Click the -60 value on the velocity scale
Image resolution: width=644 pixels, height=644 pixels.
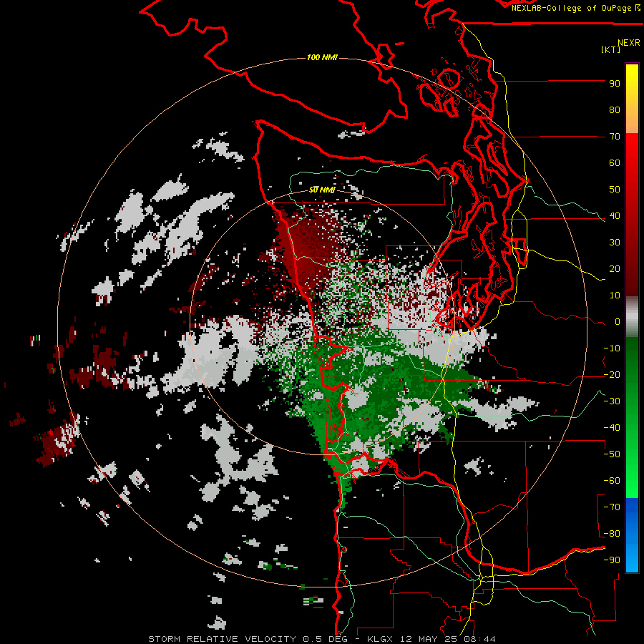coord(612,481)
